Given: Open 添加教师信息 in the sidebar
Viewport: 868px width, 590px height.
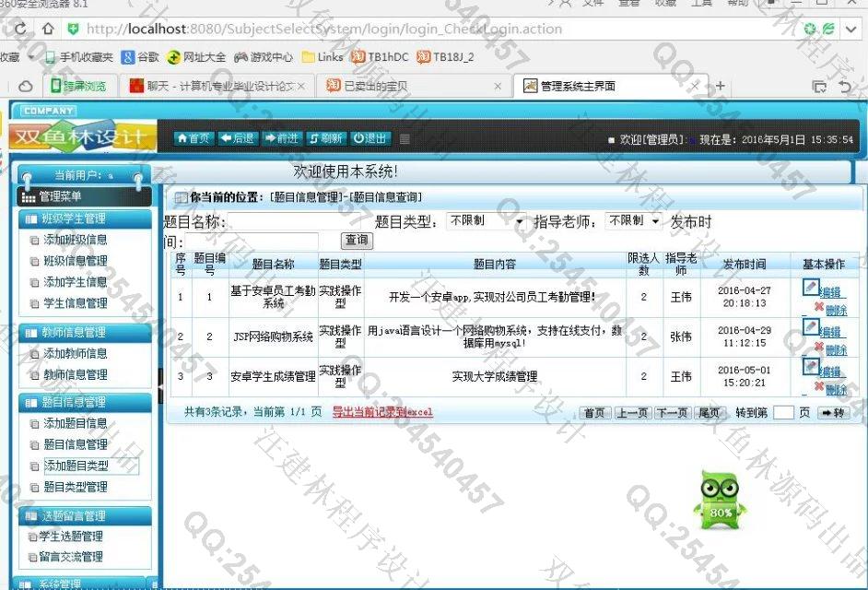Looking at the screenshot, I should tap(76, 353).
